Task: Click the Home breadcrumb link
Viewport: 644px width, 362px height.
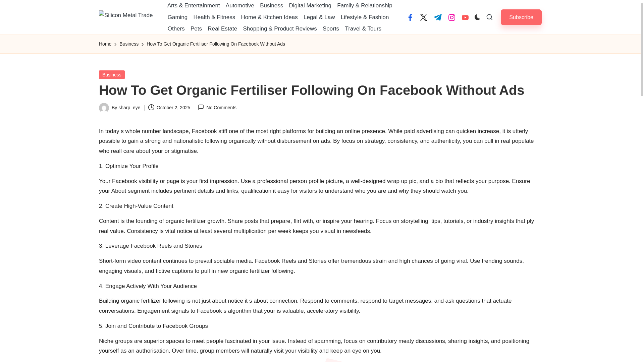Action: tap(105, 44)
